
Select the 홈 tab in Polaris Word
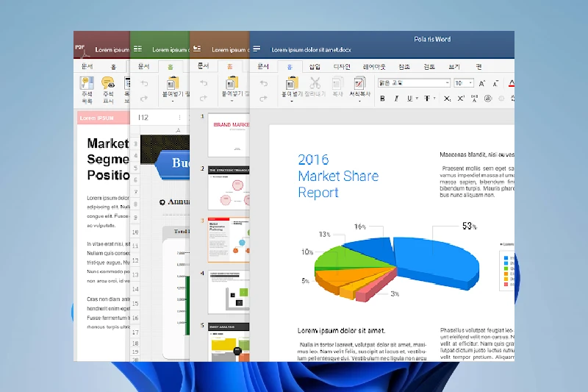290,67
